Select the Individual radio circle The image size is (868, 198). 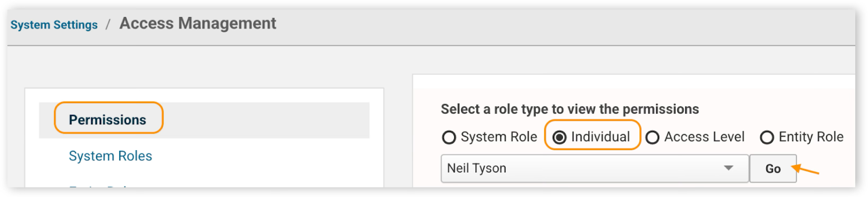tap(559, 137)
